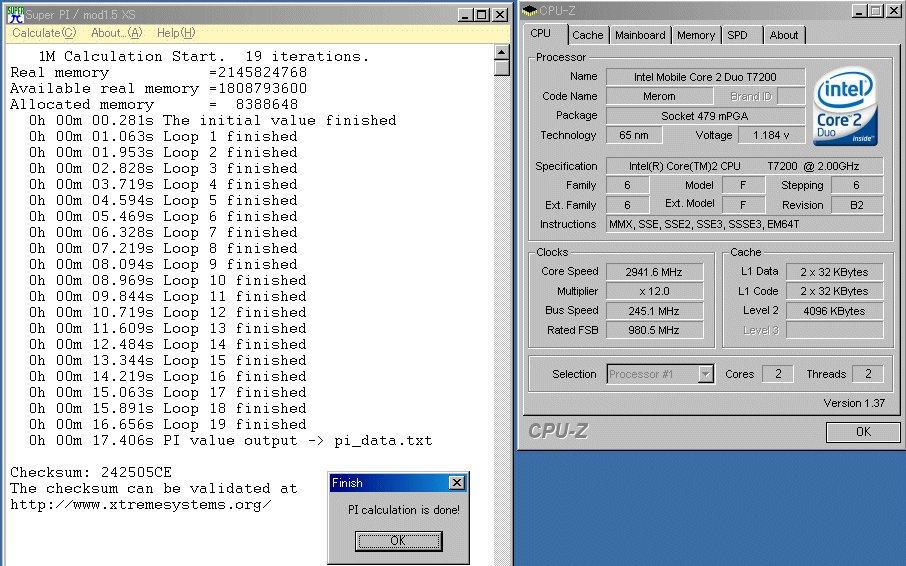
Task: Click the Loop 10 finished line
Action: (168, 281)
